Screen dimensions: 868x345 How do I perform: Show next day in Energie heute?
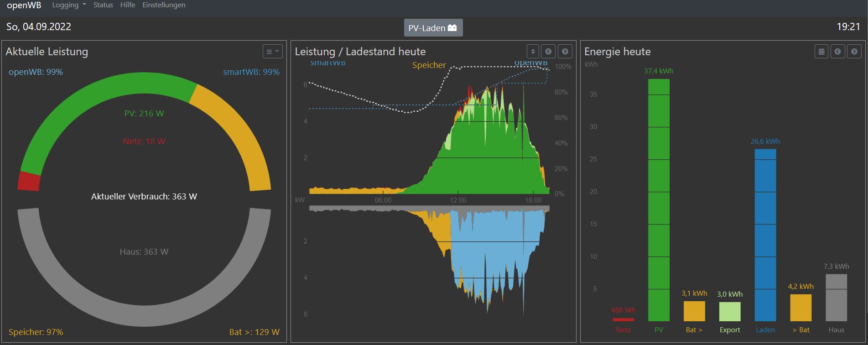(854, 52)
